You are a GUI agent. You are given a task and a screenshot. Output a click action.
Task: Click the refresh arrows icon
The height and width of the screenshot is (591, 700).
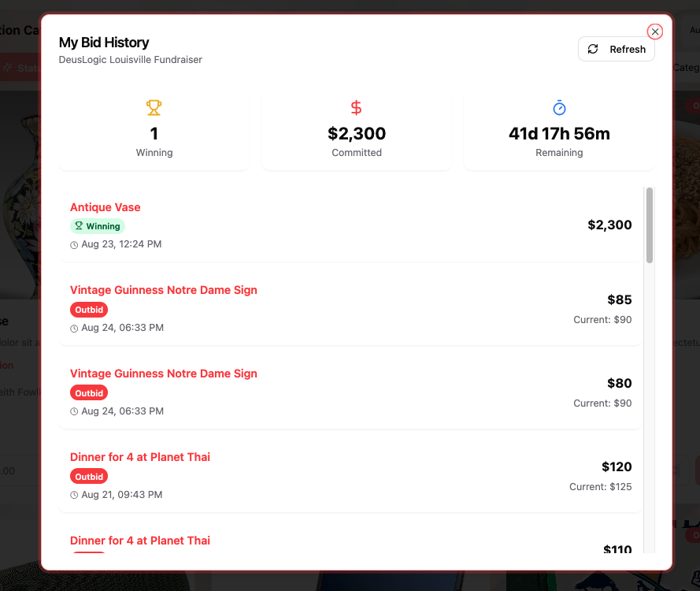[x=593, y=49]
